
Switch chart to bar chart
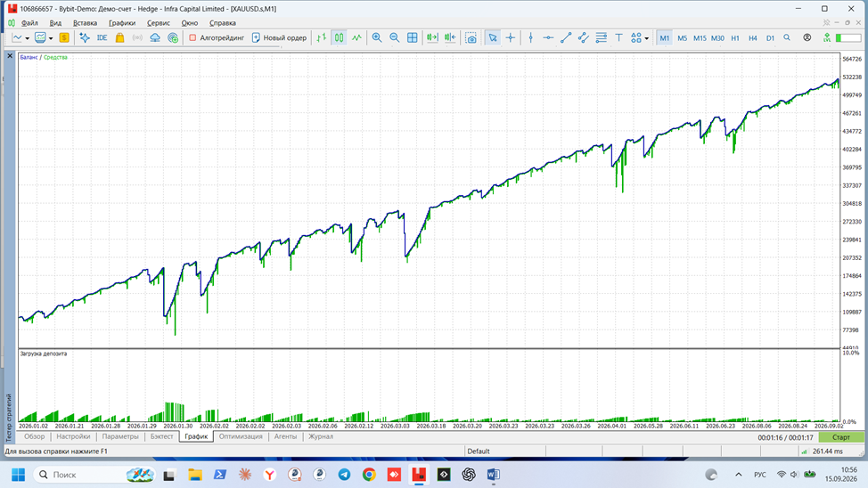click(321, 37)
